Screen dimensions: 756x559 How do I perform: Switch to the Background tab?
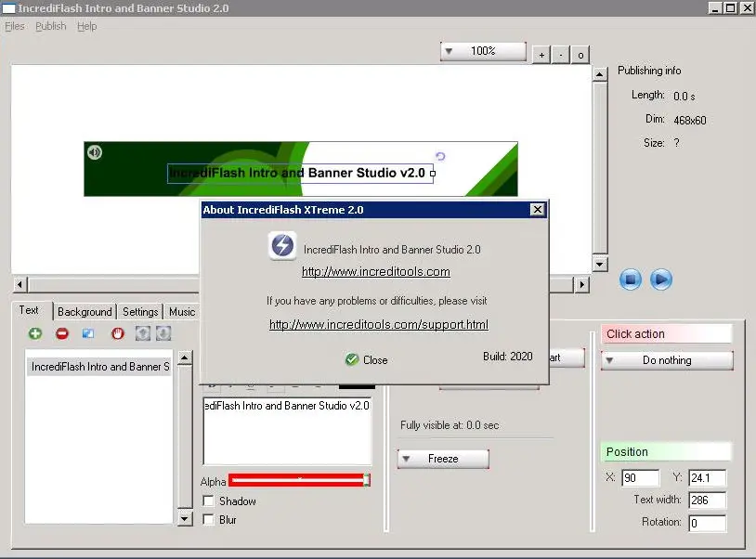[85, 312]
